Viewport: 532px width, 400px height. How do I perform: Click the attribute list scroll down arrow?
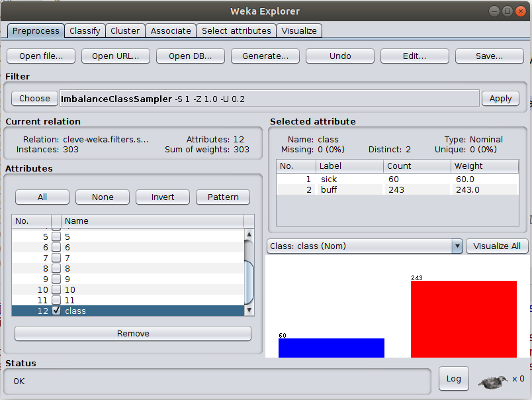[249, 310]
